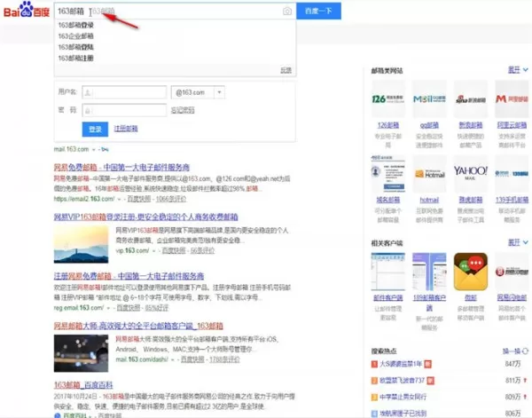Click hot badge after 欧盟禁飞波音737

click(x=431, y=381)
